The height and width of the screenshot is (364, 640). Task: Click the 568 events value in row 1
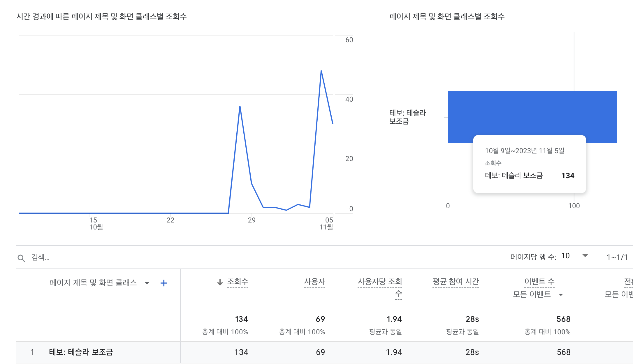pos(563,352)
